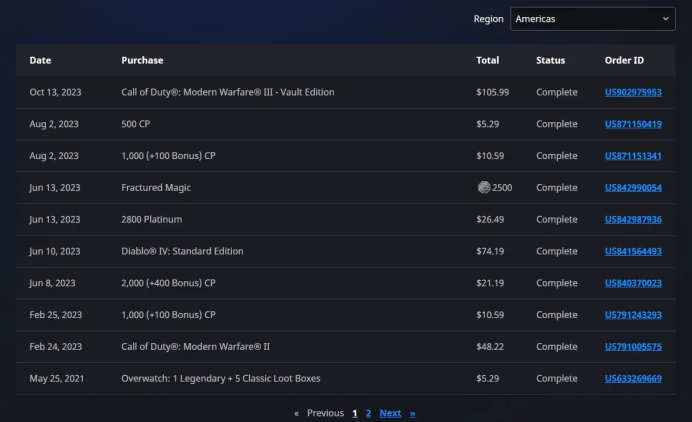
Task: Click current page number 1
Action: click(355, 413)
